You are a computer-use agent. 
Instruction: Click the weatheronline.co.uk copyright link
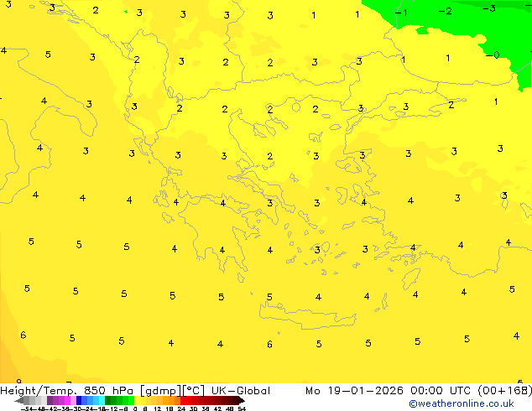(462, 403)
